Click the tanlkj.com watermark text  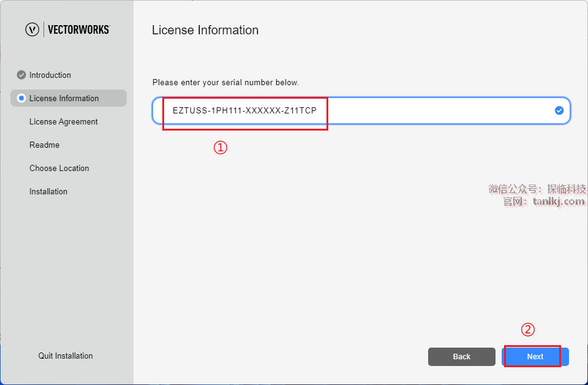tap(558, 201)
